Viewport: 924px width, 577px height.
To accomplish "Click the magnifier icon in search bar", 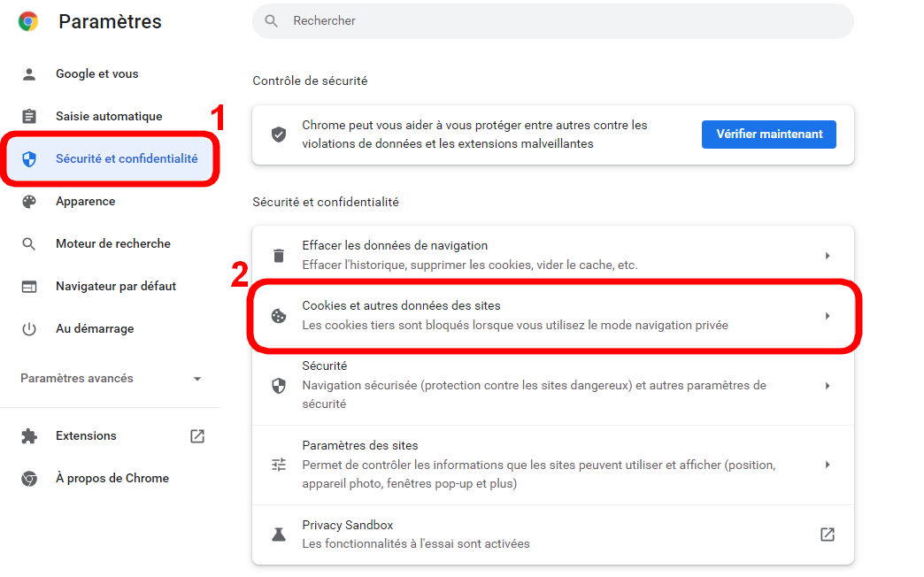I will tap(272, 20).
